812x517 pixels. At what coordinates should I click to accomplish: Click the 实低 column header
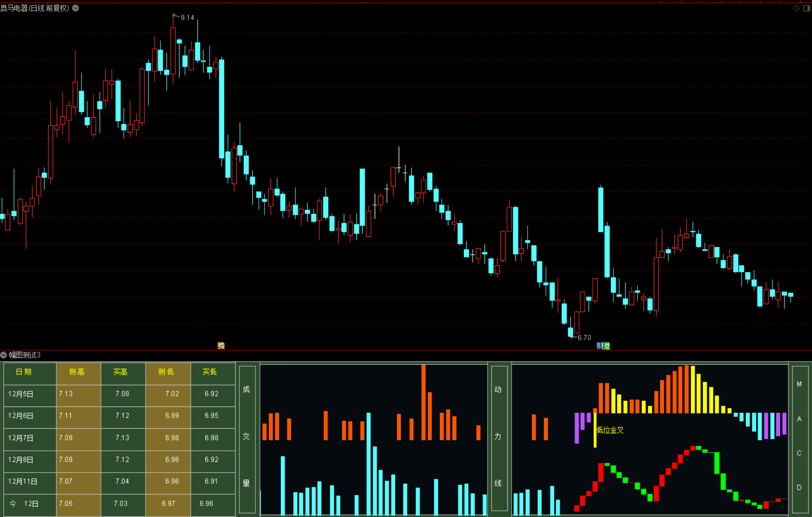(210, 372)
